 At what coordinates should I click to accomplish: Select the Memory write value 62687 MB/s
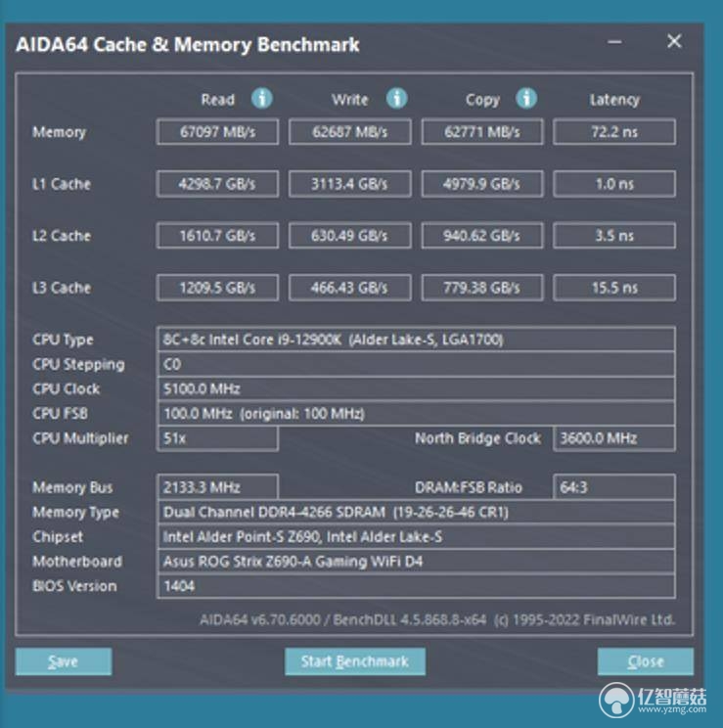point(349,132)
